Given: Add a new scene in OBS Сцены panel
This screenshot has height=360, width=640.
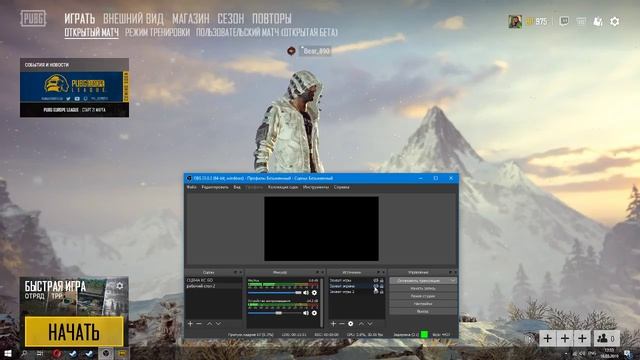Looking at the screenshot, I should (x=190, y=324).
